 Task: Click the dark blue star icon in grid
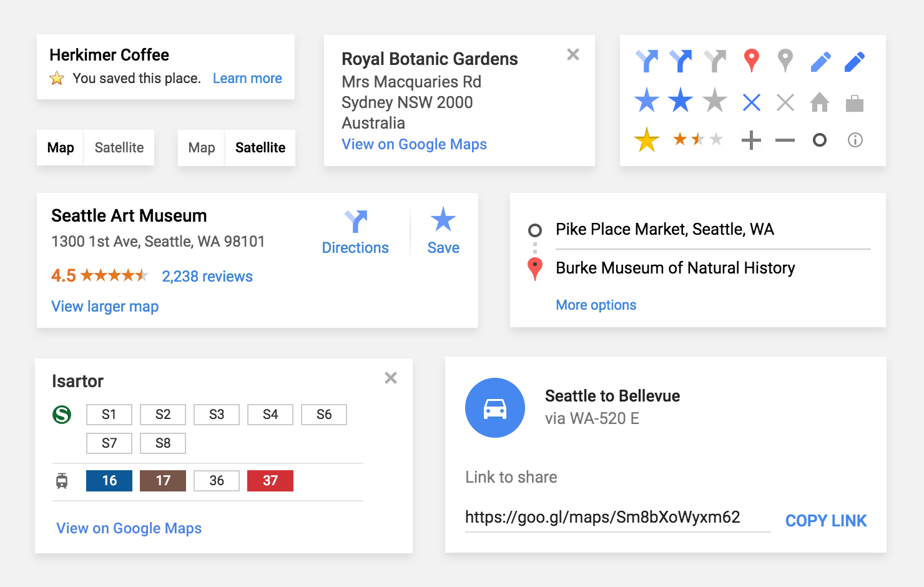click(681, 100)
